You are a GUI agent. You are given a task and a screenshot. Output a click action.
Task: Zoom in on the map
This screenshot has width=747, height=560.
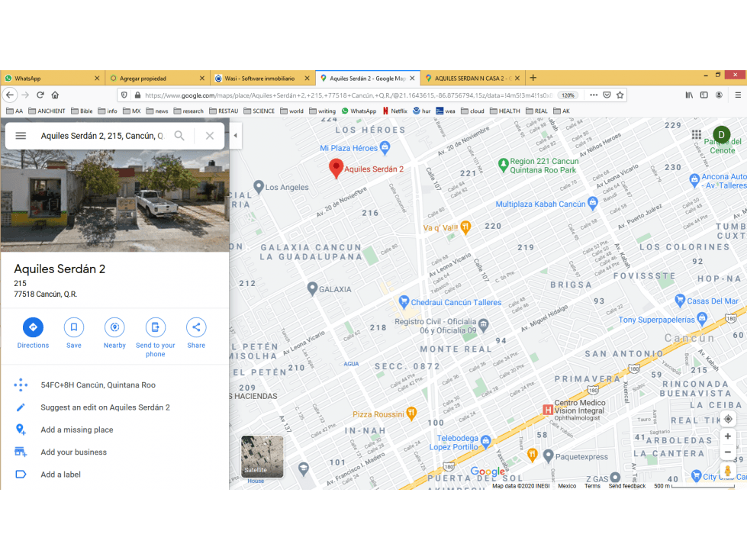[727, 436]
